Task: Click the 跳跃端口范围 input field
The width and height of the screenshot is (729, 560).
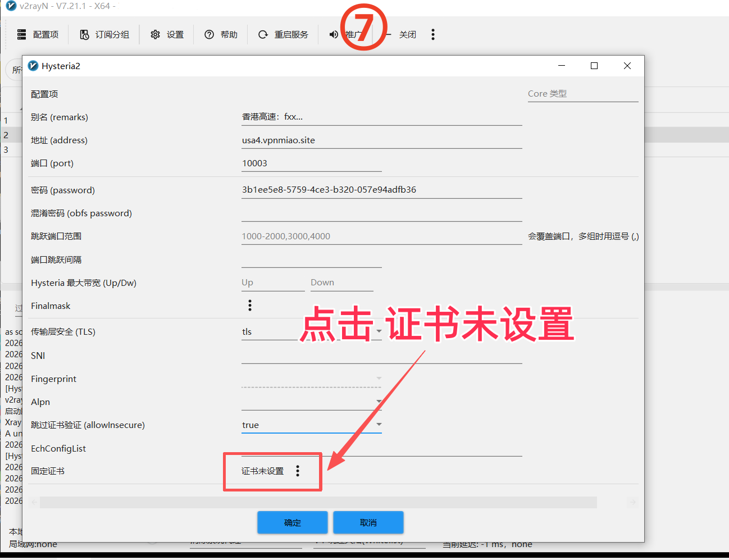Action: coord(382,236)
